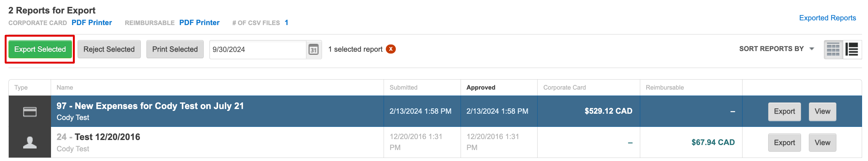868x161 pixels.
Task: Click Print Selected button
Action: tap(175, 49)
